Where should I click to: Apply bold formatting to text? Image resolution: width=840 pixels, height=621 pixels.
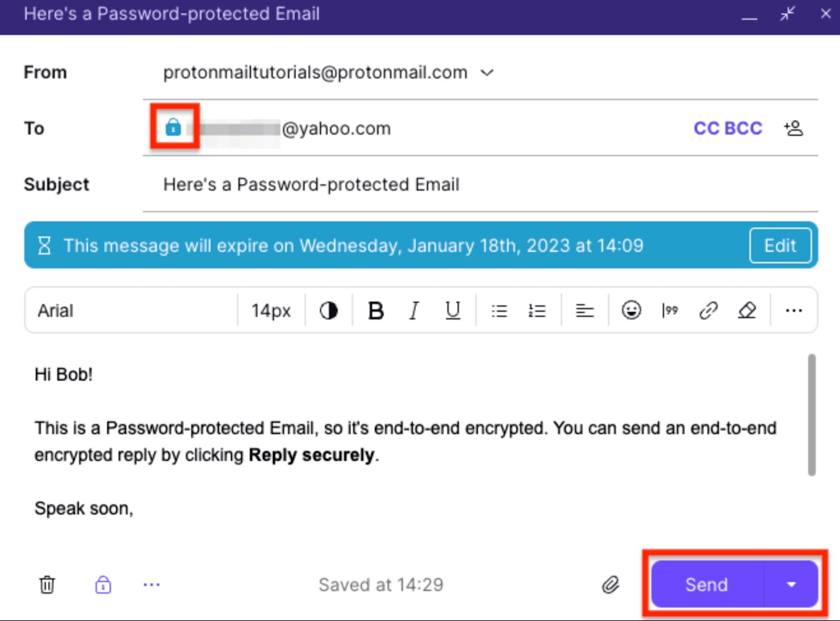(376, 310)
